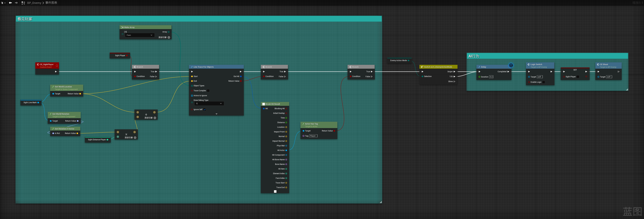Click the back navigation arrow
The image size is (644, 219).
[x=10, y=3]
